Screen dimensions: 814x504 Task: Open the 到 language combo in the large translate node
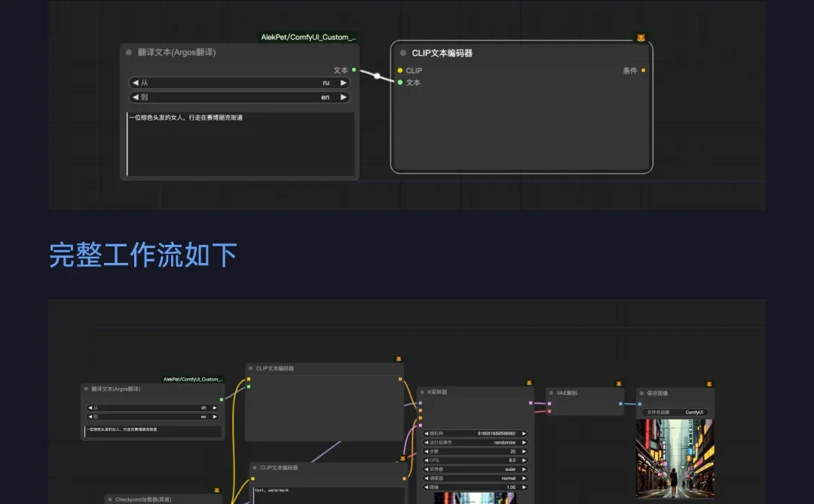[240, 97]
